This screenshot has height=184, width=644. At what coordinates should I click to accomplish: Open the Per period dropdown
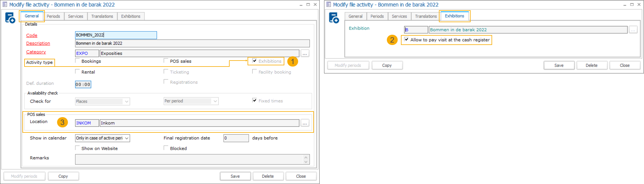(x=191, y=101)
